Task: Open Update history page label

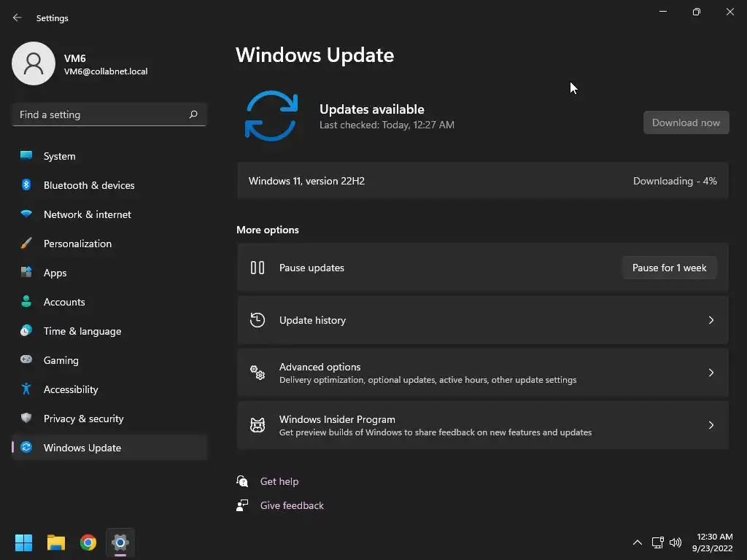Action: coord(312,320)
